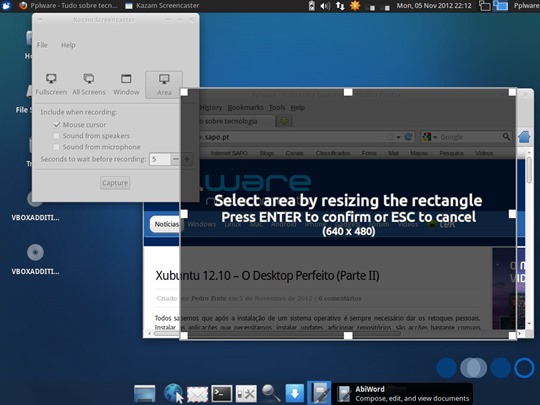Click Firefox vertical scrollbar thumb
The width and height of the screenshot is (540, 405).
pos(529,171)
